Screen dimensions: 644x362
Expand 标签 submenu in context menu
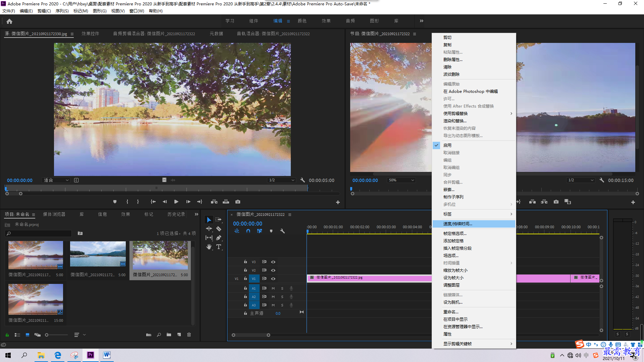474,214
